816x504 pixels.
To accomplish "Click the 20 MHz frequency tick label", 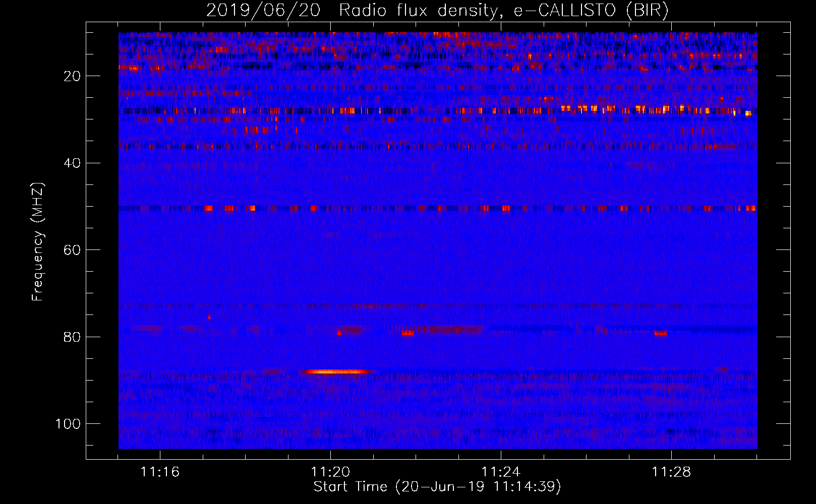I will [x=73, y=76].
